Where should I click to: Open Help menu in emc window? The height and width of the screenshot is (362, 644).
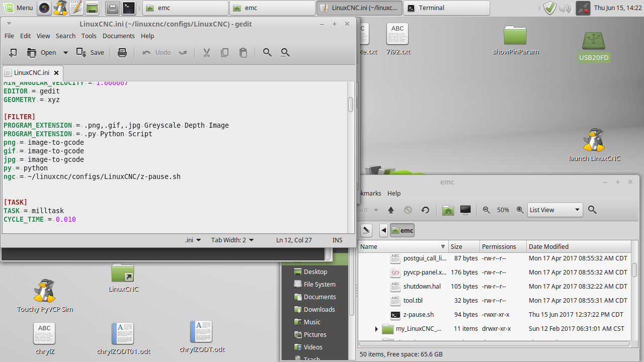[394, 193]
